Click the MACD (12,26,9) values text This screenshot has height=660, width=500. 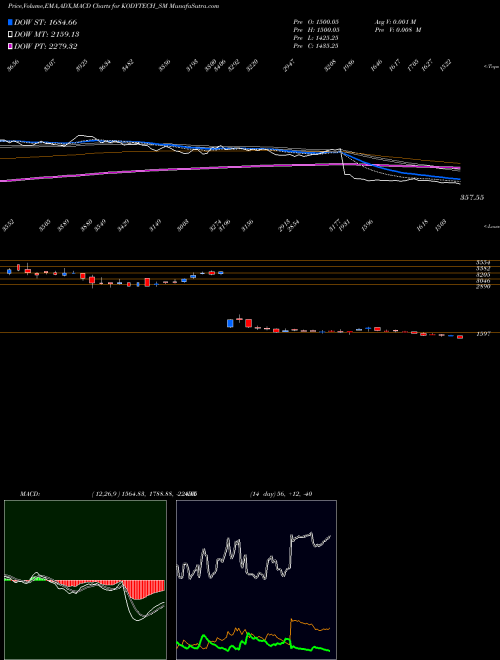coord(145,494)
